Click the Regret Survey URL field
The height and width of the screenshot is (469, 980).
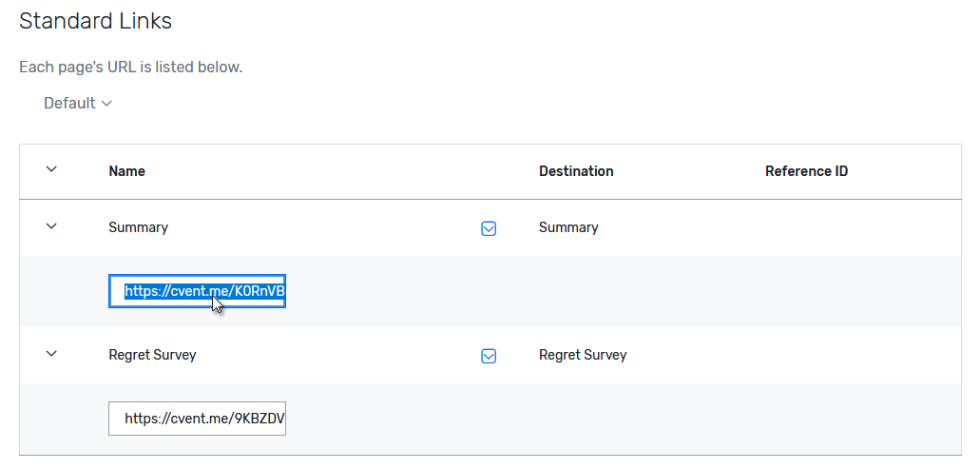[198, 419]
